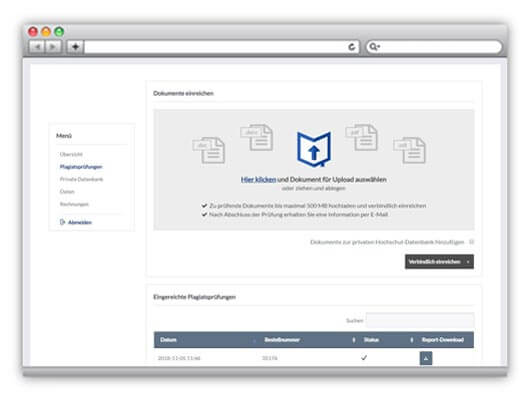Click the Suchen search input field
Screen dimensions: 530x408
click(420, 320)
